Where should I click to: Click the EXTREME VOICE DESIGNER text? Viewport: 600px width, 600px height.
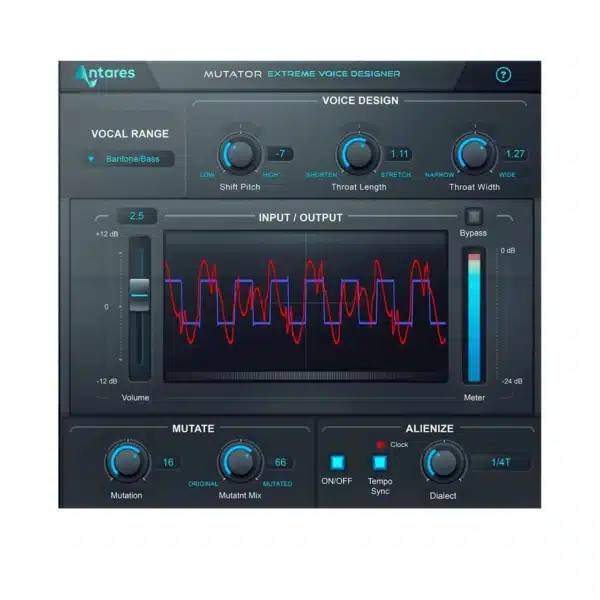coord(334,73)
